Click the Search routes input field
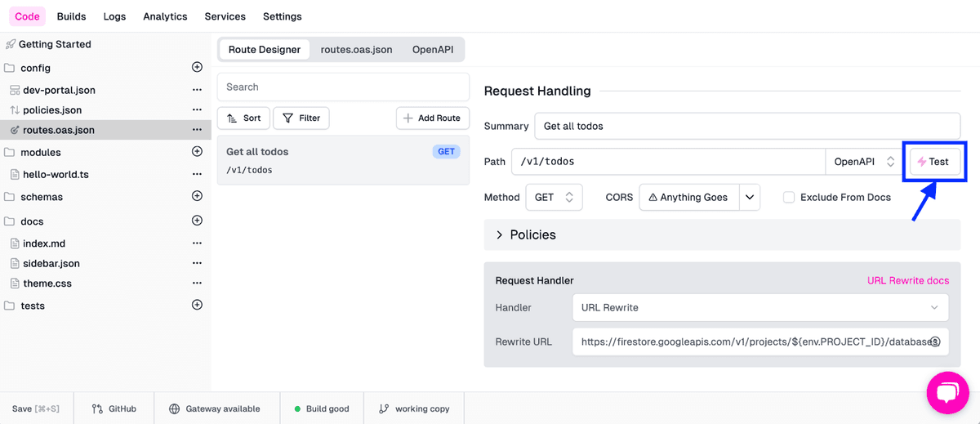980x424 pixels. point(343,87)
